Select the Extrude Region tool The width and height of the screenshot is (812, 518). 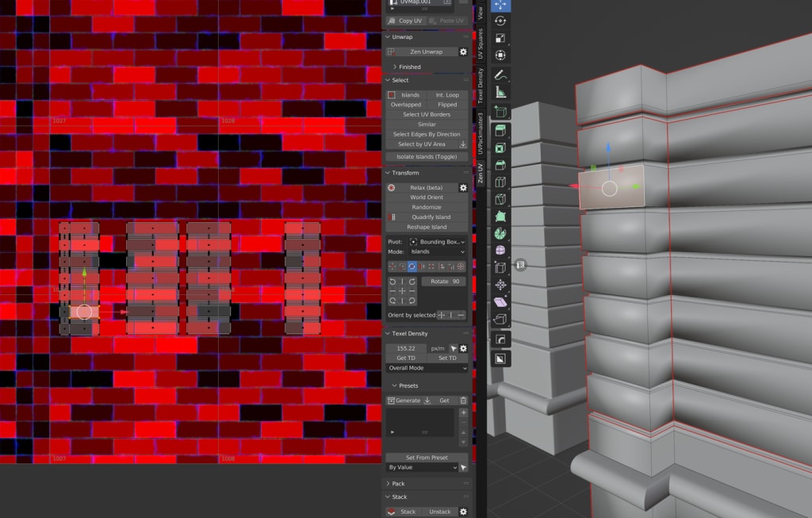point(500,131)
